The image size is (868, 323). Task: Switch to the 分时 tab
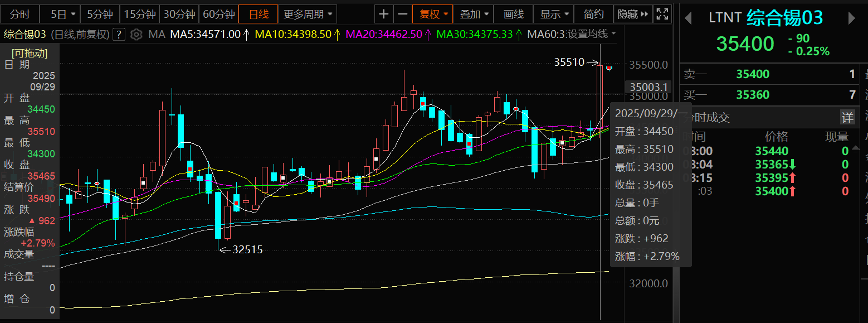click(x=21, y=14)
